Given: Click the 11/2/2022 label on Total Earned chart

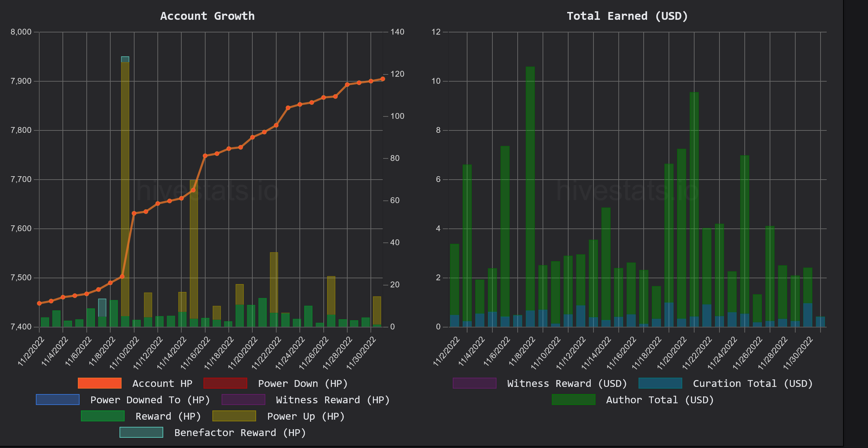Looking at the screenshot, I should pos(447,351).
